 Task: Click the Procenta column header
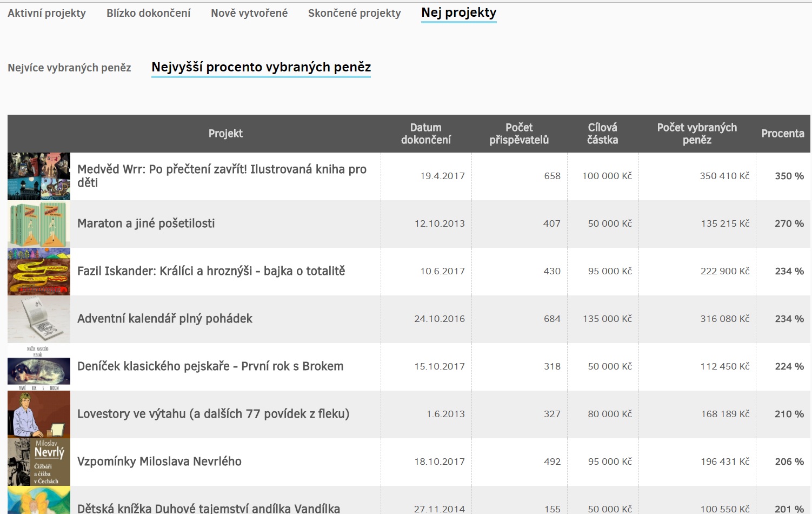pos(782,134)
